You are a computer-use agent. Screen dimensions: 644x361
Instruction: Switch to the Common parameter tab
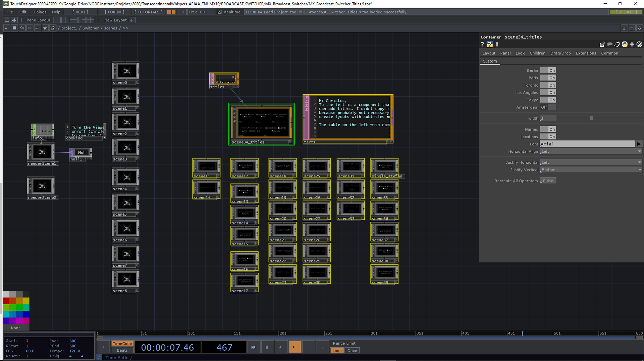pos(609,53)
